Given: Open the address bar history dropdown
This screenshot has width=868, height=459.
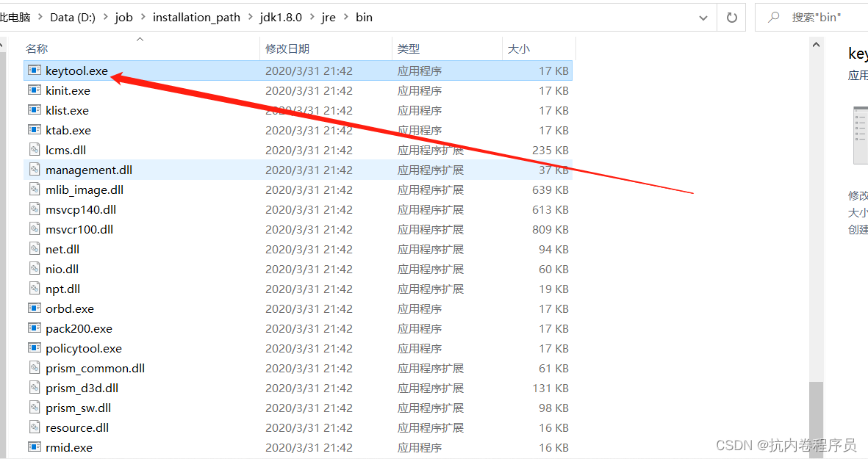Looking at the screenshot, I should (703, 18).
